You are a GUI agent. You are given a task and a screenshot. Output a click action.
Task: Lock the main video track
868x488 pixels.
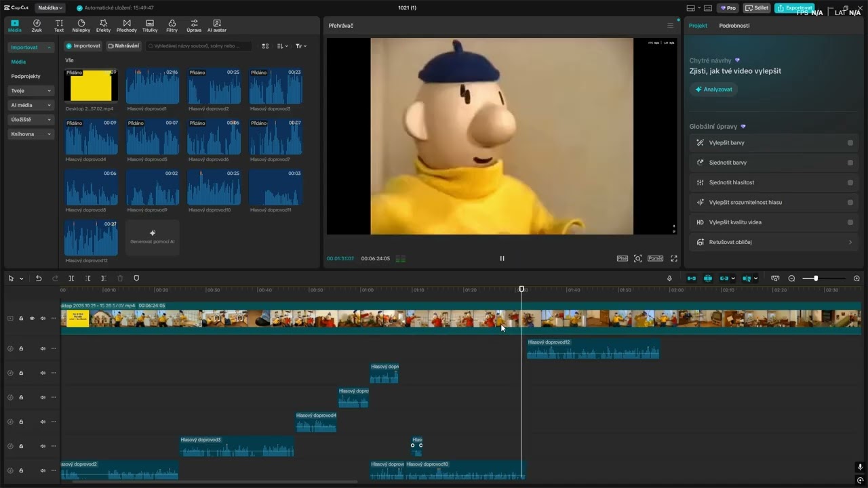21,319
